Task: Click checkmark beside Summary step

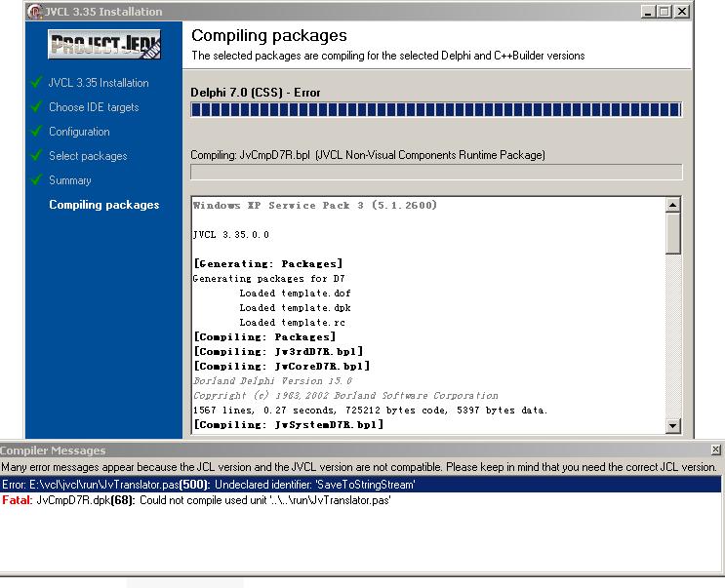Action: [36, 180]
